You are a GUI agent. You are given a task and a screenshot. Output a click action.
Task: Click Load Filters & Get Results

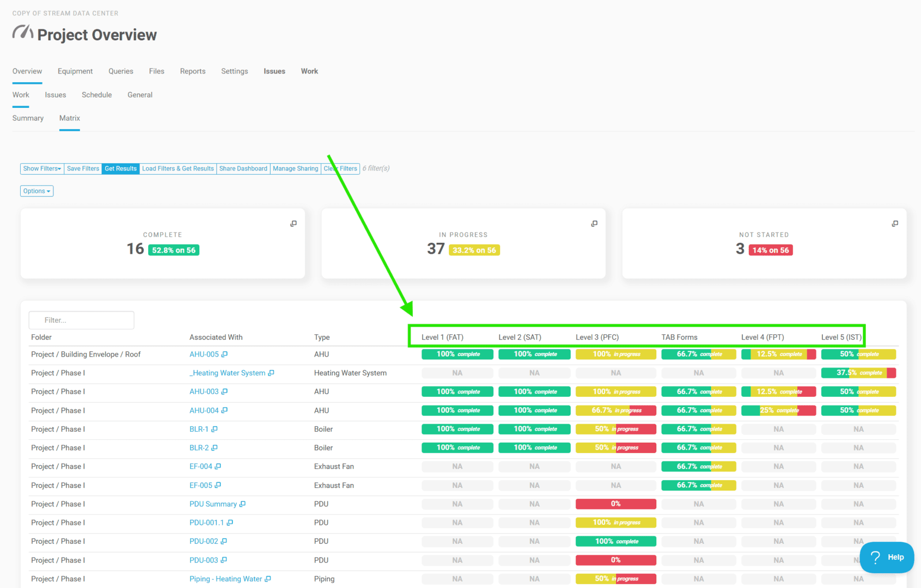tap(178, 169)
